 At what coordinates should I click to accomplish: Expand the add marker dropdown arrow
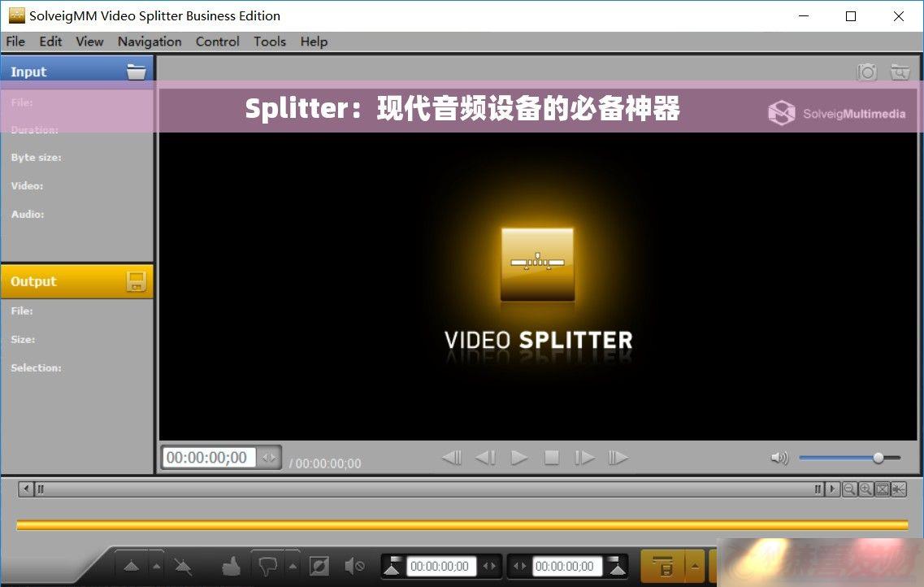coord(156,567)
